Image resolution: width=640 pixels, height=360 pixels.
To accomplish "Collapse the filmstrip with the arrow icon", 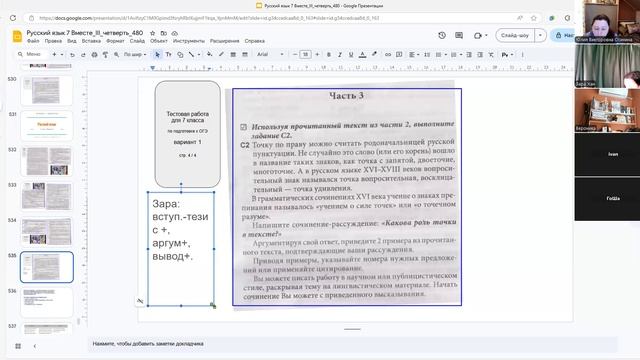I will click(35, 346).
